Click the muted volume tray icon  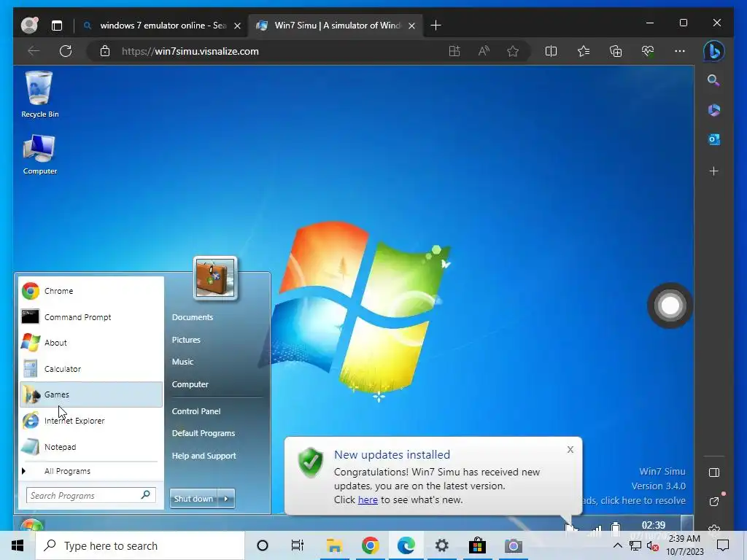[653, 545]
